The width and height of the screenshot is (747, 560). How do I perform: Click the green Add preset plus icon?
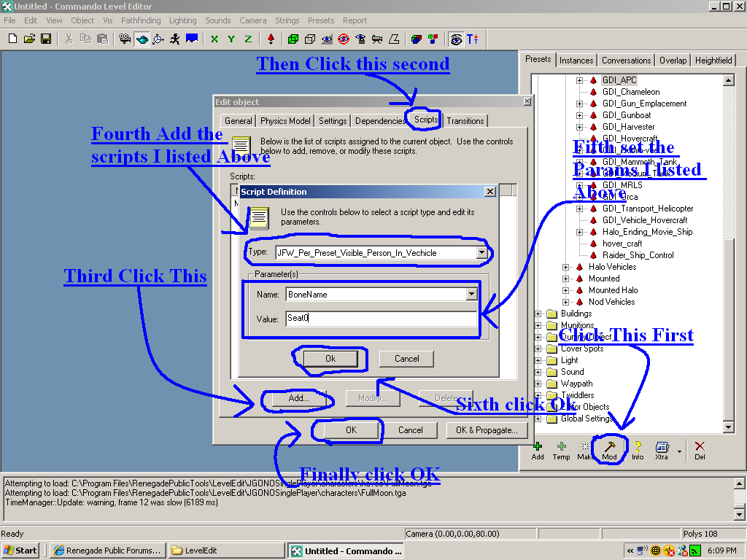(538, 446)
